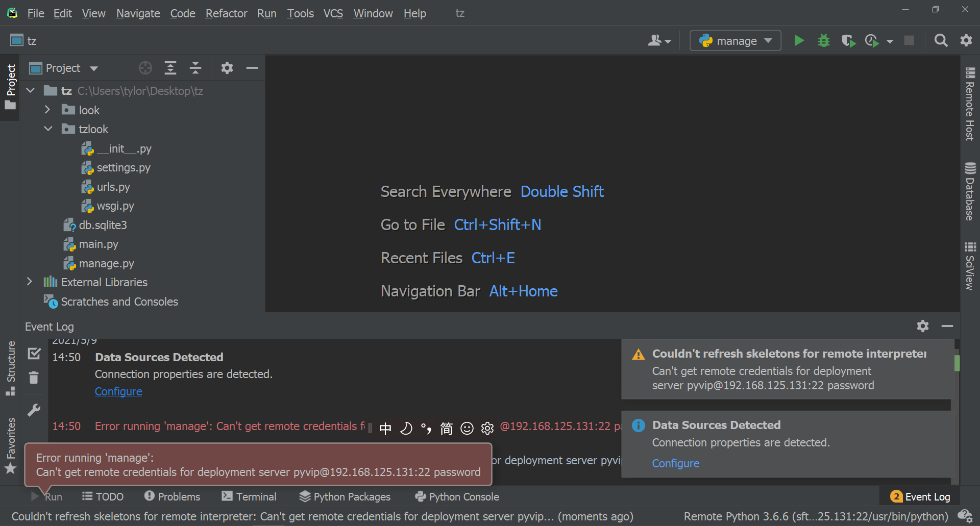Open Event Log settings gear
Viewport: 980px width, 526px height.
pyautogui.click(x=922, y=326)
